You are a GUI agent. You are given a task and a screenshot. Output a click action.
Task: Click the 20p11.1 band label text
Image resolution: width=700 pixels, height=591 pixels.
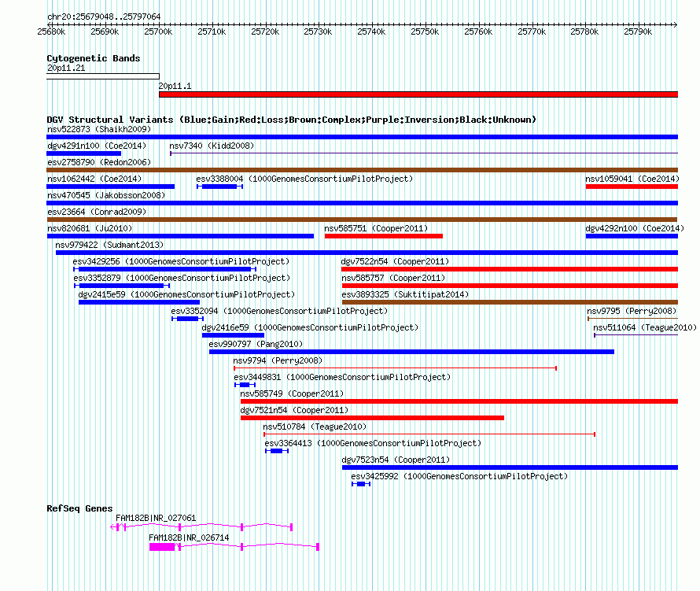[x=175, y=86]
